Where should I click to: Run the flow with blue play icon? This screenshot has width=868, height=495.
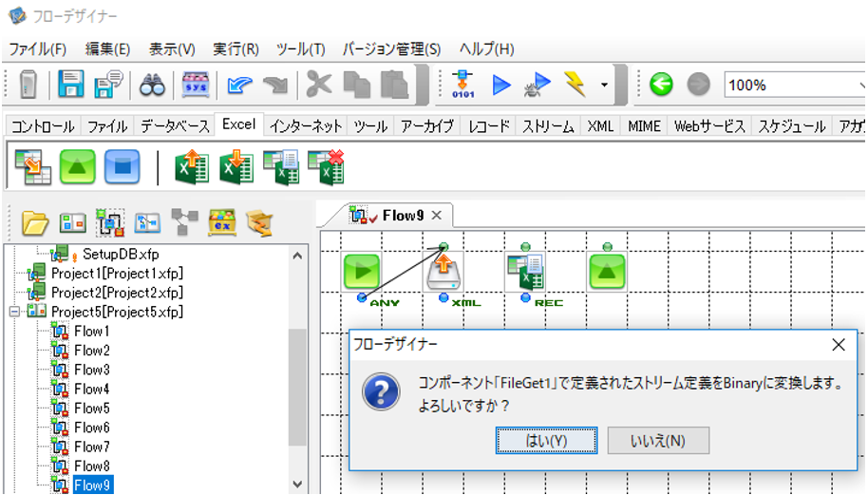[501, 85]
